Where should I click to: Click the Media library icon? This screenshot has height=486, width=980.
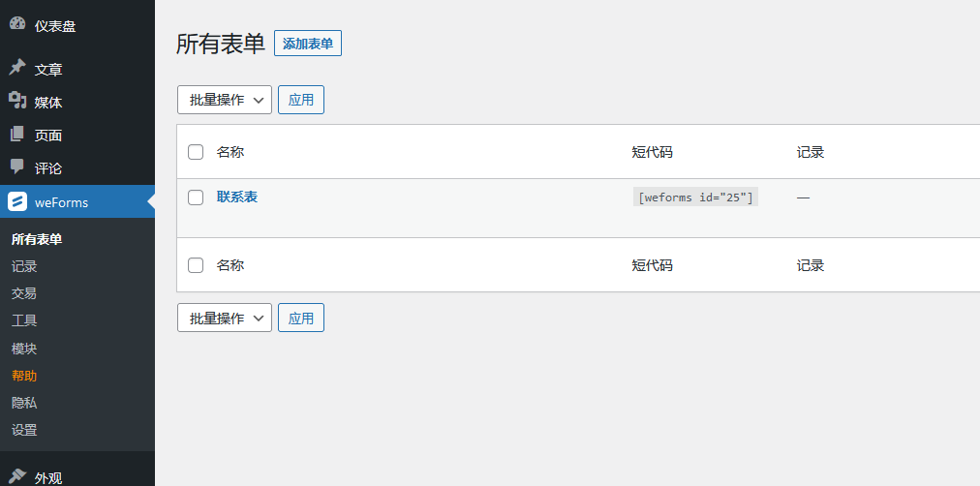tap(17, 101)
